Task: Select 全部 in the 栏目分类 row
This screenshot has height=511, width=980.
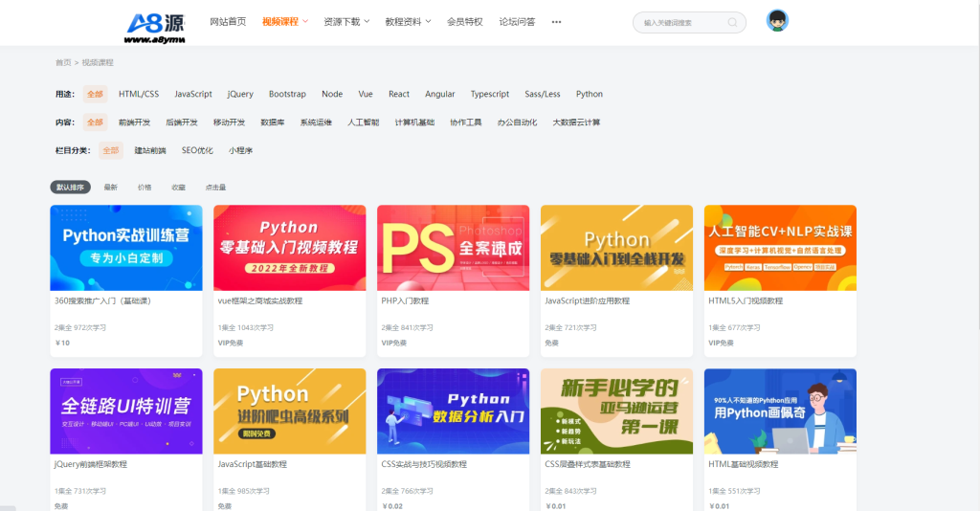Action: [x=111, y=150]
